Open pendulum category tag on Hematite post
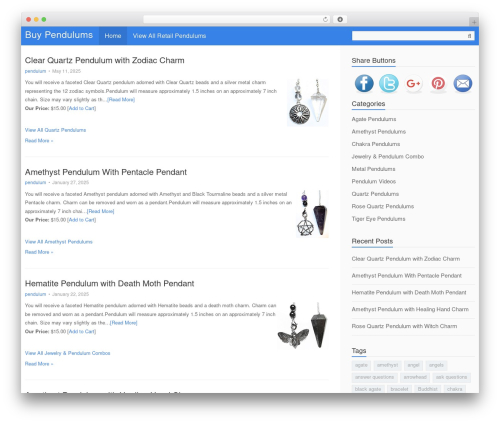The height and width of the screenshot is (423, 500). click(x=35, y=294)
